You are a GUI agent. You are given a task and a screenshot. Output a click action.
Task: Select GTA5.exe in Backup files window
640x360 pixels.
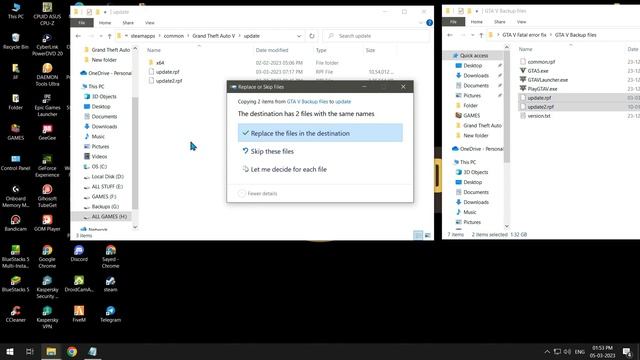tap(538, 71)
